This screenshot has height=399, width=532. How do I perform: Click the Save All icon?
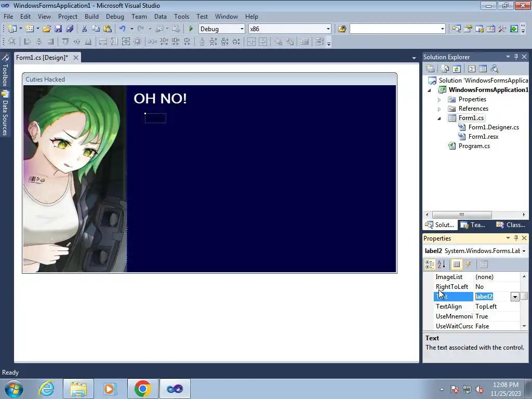pos(70,29)
